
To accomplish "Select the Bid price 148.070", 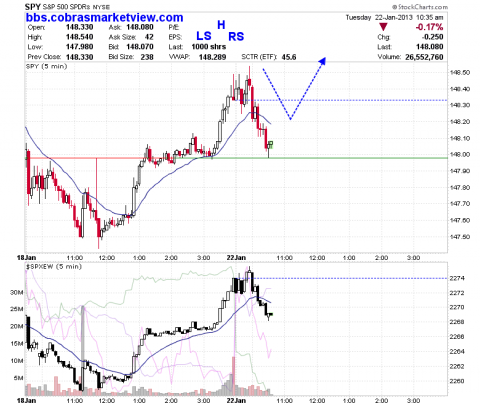I will [x=140, y=47].
